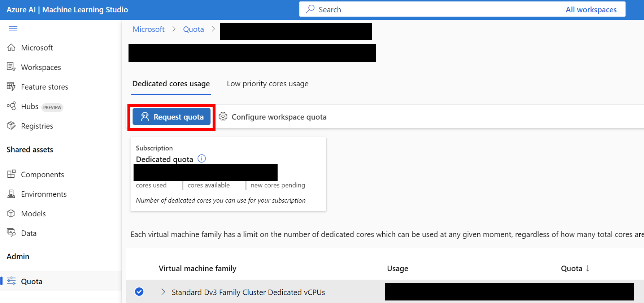This screenshot has width=644, height=303.
Task: Click the search magnifier icon
Action: pyautogui.click(x=310, y=9)
